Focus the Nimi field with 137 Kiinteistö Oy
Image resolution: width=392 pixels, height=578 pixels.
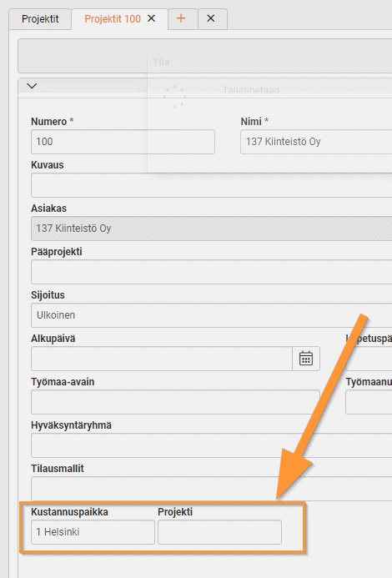[x=316, y=142]
